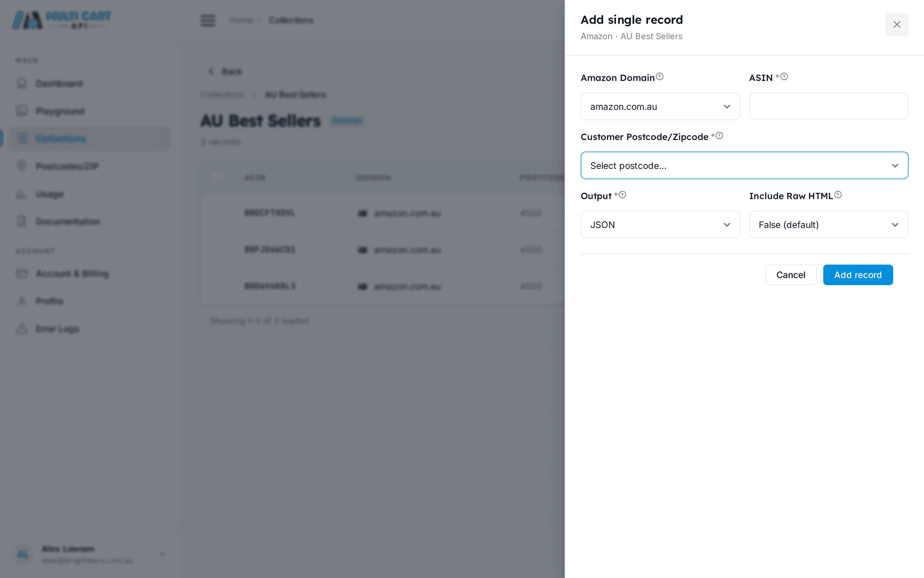
Task: Open Documentation in the sidebar
Action: click(x=90, y=221)
